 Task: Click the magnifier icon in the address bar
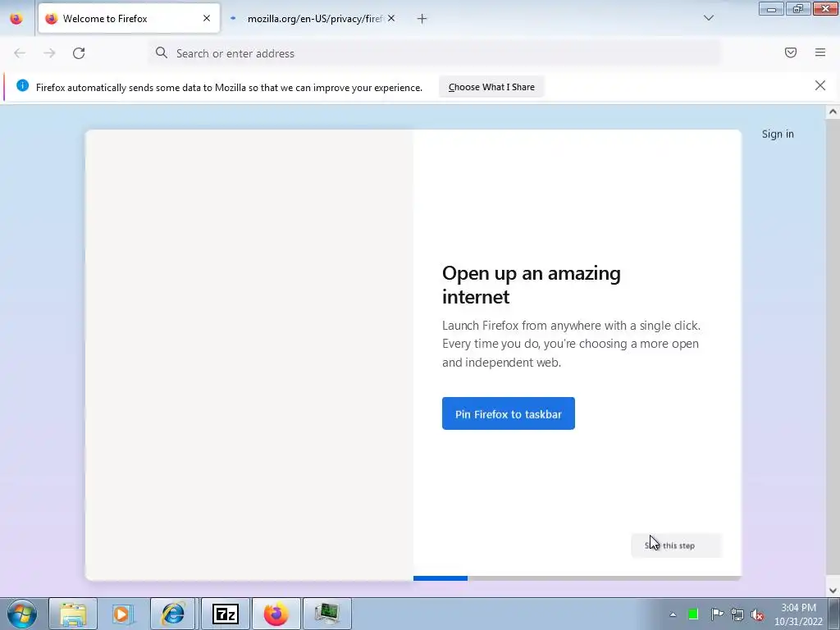coord(162,52)
